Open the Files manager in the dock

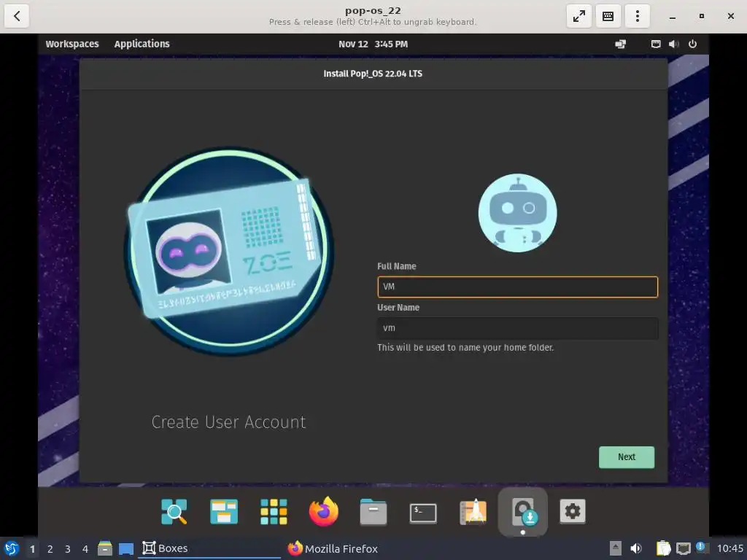(373, 512)
